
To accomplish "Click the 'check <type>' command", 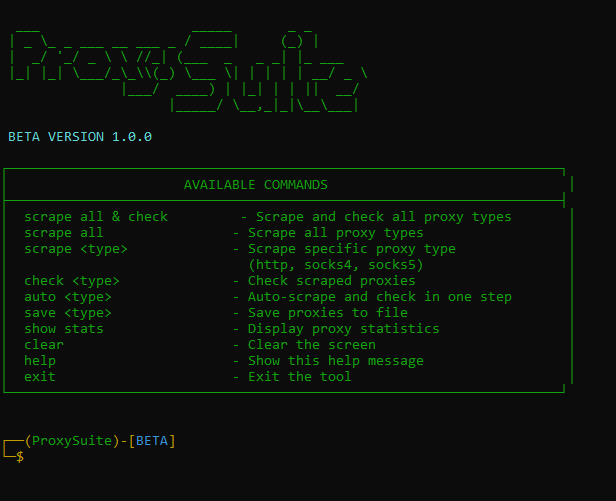I will [72, 281].
